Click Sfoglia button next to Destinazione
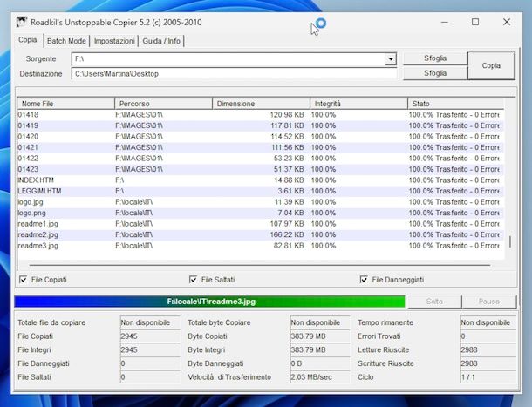This screenshot has height=407, width=532. tap(435, 73)
